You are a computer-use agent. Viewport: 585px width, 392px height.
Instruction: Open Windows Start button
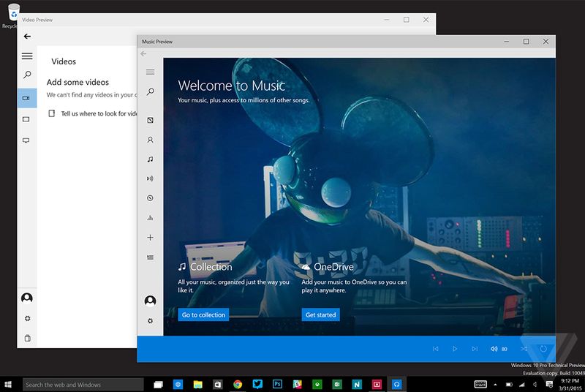coord(8,384)
